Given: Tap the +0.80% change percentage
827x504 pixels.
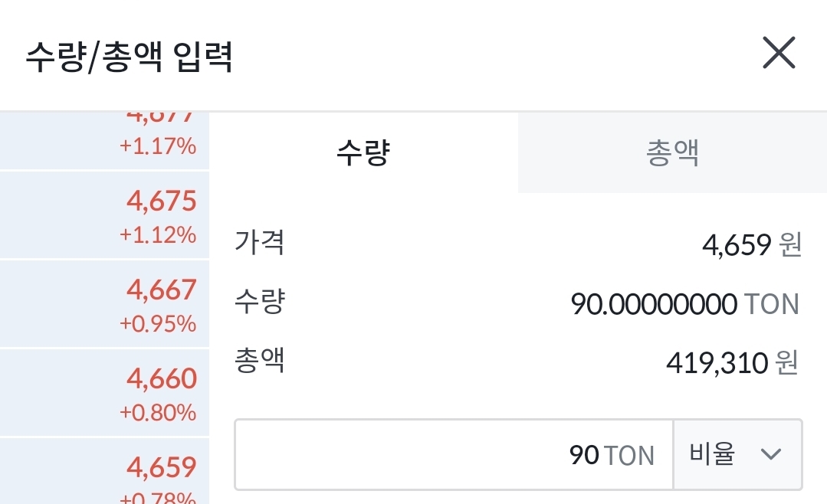Looking at the screenshot, I should pyautogui.click(x=158, y=412).
